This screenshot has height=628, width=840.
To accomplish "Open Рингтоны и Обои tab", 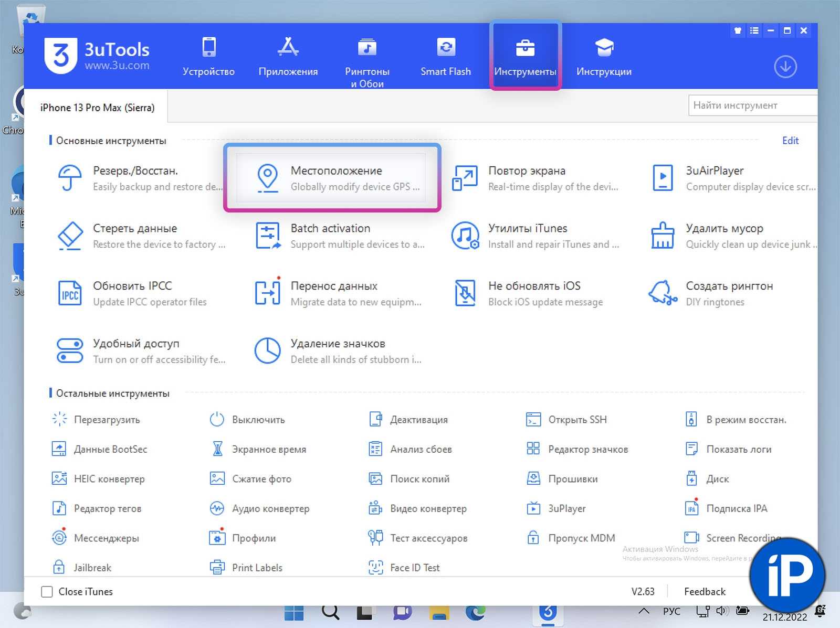I will coord(367,62).
